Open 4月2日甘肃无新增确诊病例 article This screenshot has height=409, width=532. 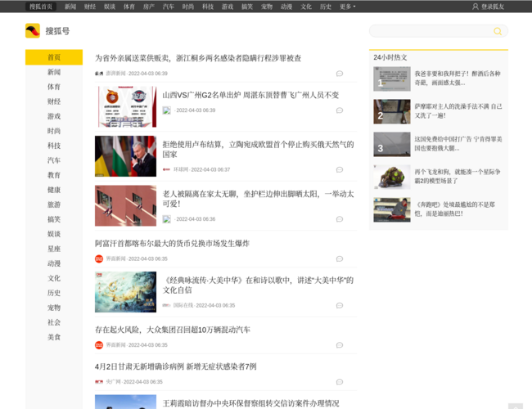pyautogui.click(x=175, y=366)
